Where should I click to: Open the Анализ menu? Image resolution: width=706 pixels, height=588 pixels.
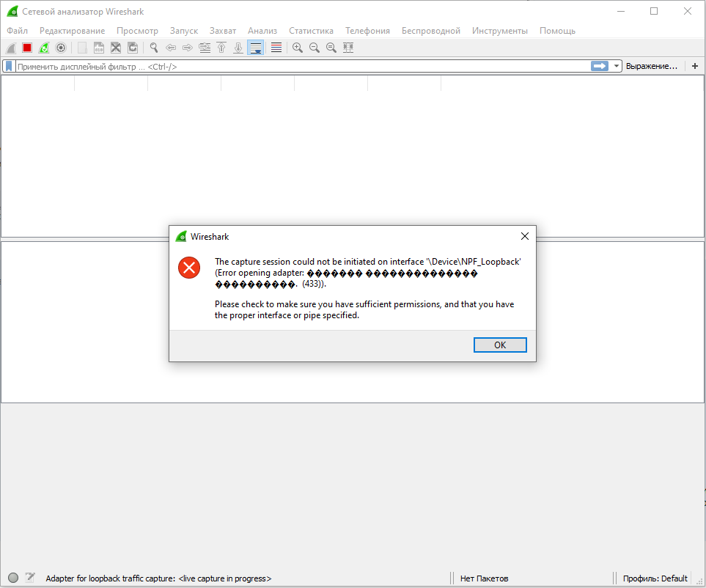coord(262,31)
